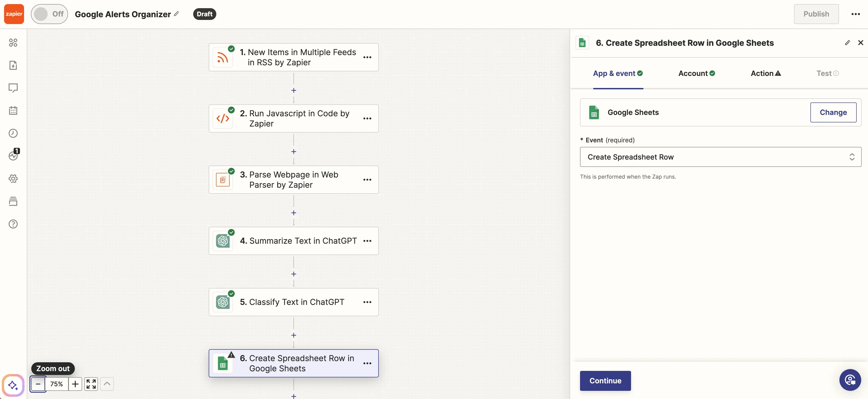Image resolution: width=868 pixels, height=399 pixels.
Task: Select step 2 Run Javascript in Code
Action: coord(293,118)
